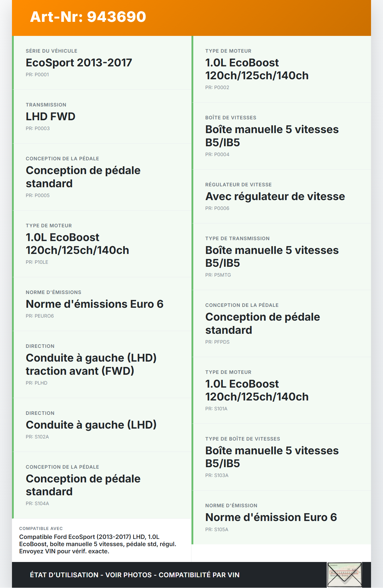Click Type de boîte de vitesses S103A card
Screen dimensions: 383x588
282,457
